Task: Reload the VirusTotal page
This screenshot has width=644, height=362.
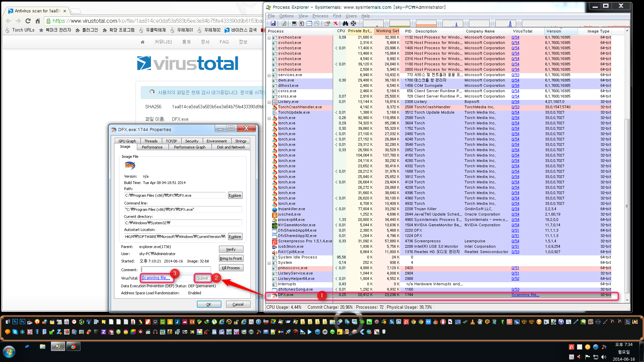Action: click(x=28, y=21)
